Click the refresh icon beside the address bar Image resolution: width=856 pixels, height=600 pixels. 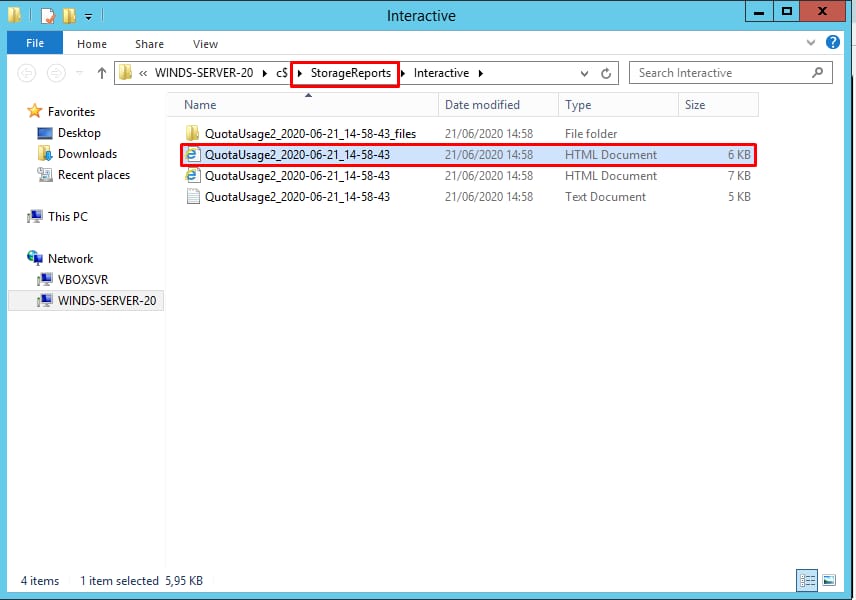pos(607,72)
